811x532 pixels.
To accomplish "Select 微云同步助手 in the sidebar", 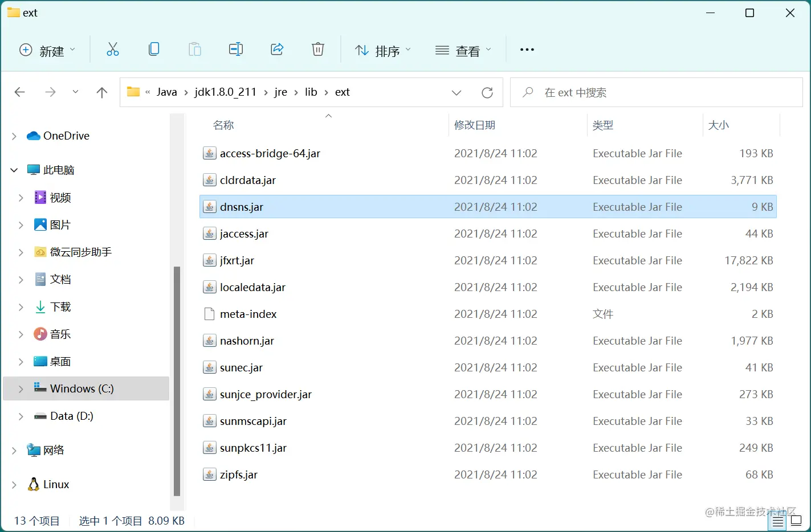I will pos(81,252).
